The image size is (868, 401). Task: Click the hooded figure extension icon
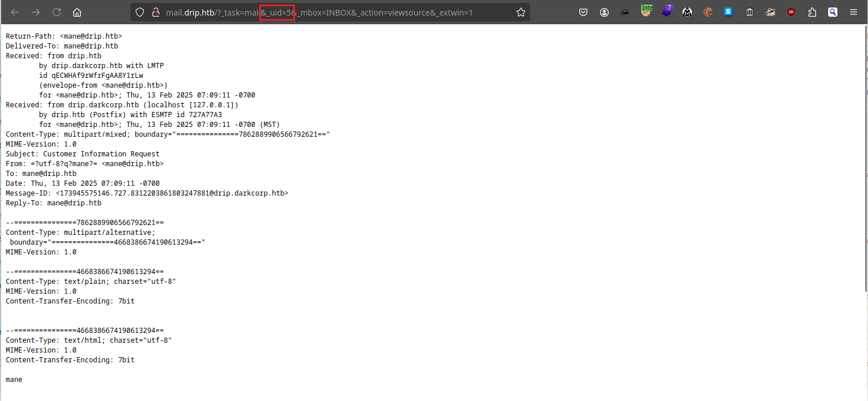(687, 12)
